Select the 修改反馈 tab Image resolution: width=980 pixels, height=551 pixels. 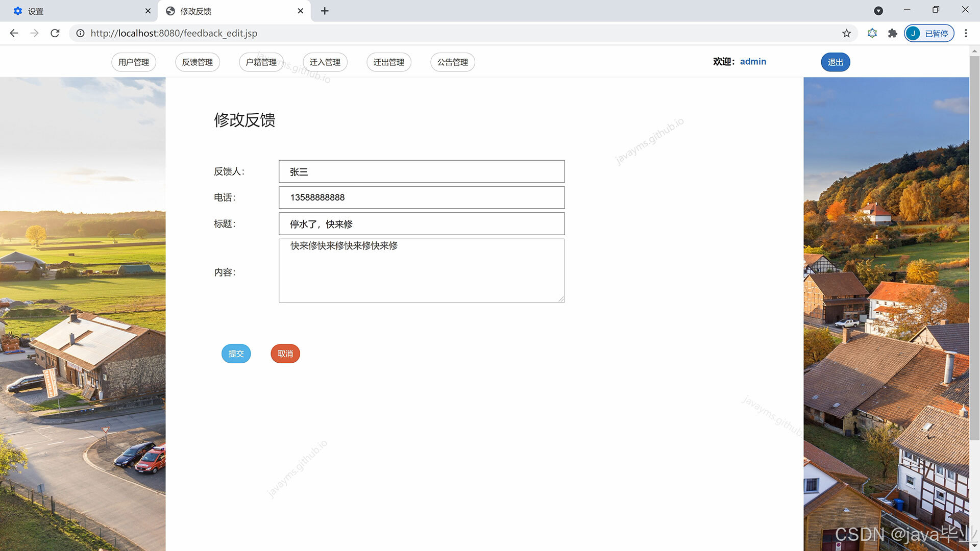(234, 11)
